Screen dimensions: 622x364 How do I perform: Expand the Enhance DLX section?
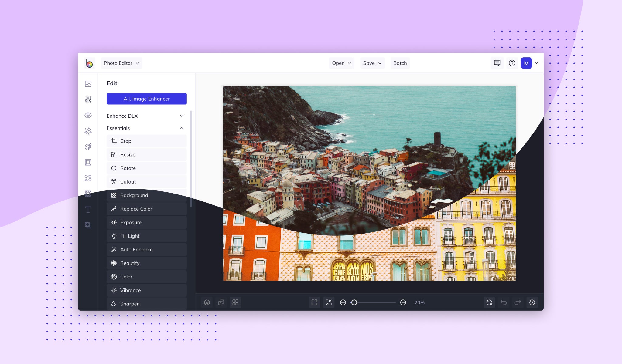click(181, 116)
